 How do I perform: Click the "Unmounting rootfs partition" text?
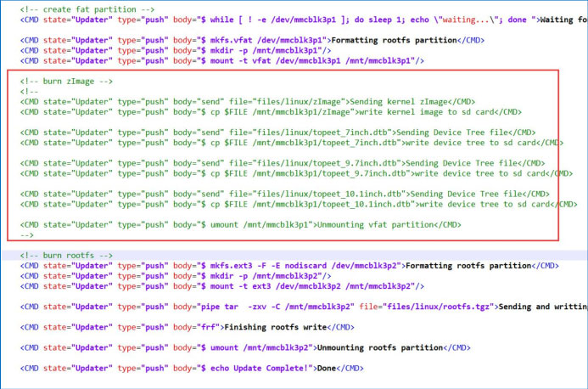tap(375, 347)
